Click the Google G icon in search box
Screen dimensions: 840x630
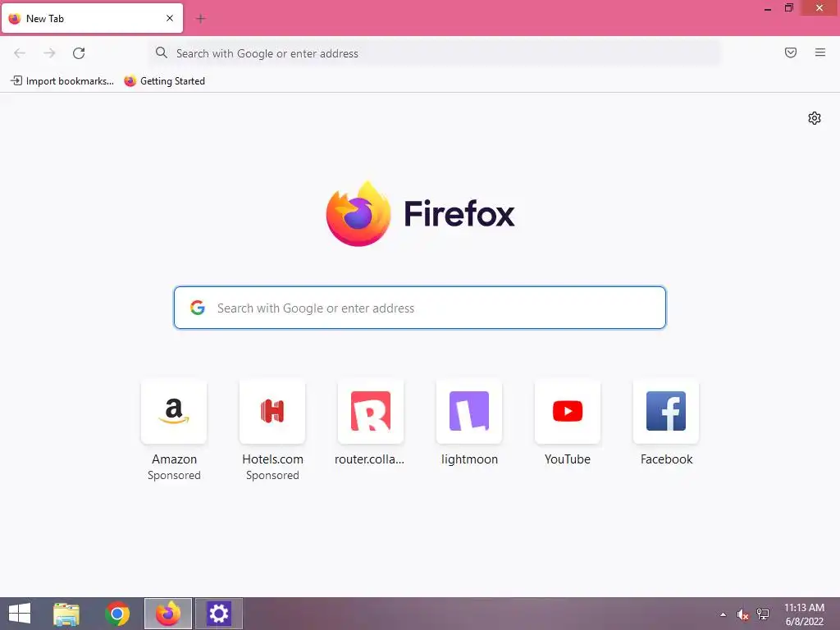198,308
